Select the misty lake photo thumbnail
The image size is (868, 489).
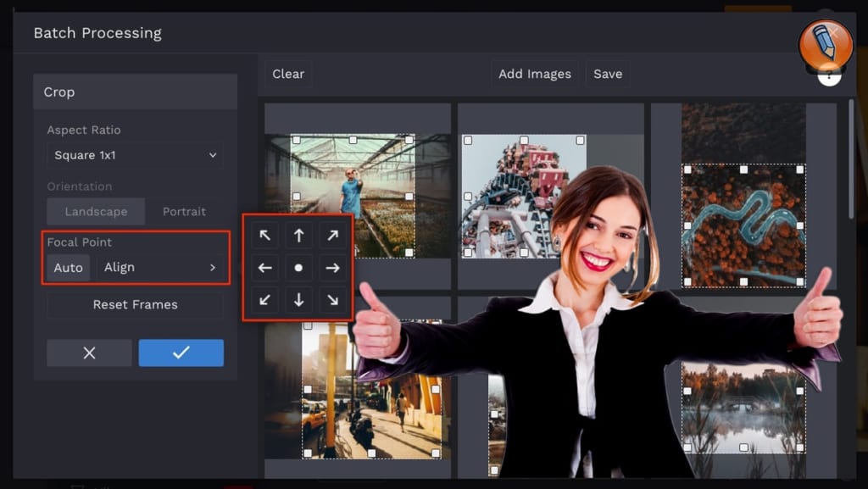743,408
